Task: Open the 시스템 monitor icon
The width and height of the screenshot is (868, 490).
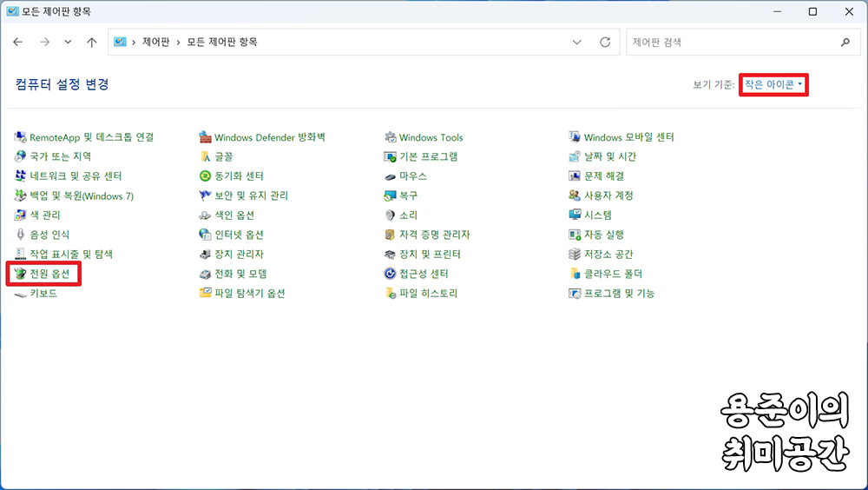Action: click(x=575, y=215)
